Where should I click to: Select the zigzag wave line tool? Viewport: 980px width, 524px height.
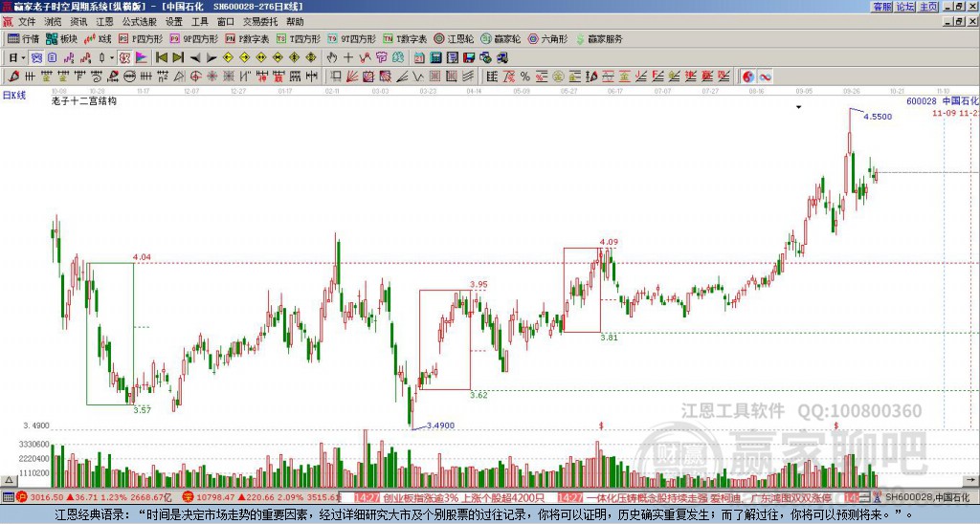click(x=418, y=76)
